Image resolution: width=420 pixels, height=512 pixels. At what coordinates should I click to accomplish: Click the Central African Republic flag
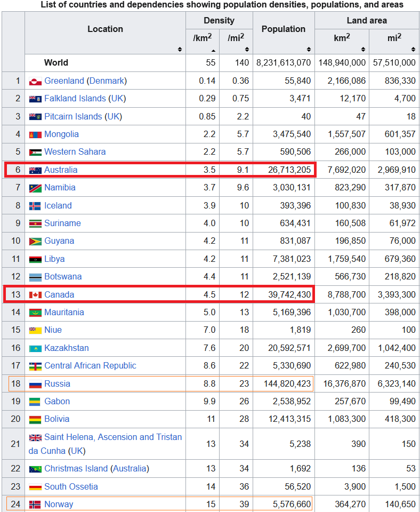click(x=35, y=366)
